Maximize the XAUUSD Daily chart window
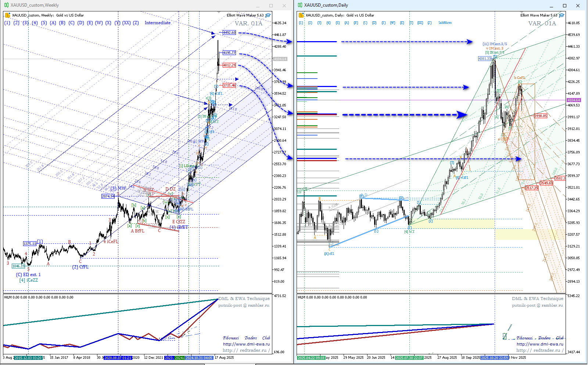The image size is (588, 365). click(564, 6)
